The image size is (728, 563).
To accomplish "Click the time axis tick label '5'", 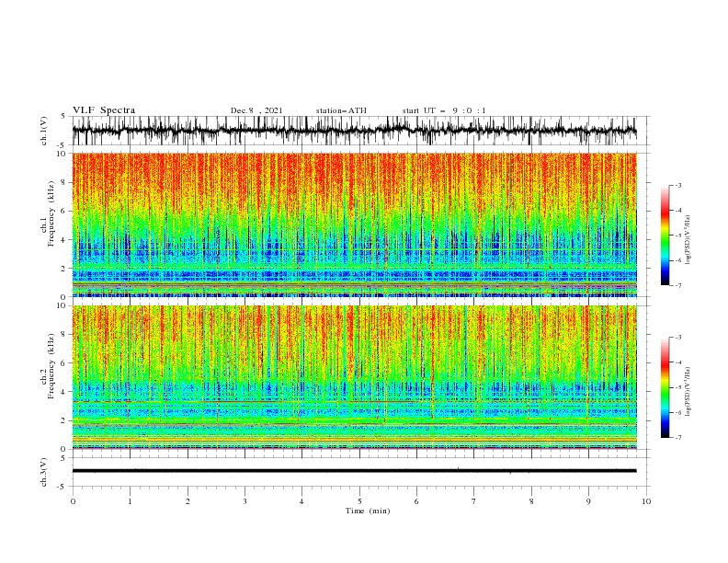I will click(x=359, y=501).
